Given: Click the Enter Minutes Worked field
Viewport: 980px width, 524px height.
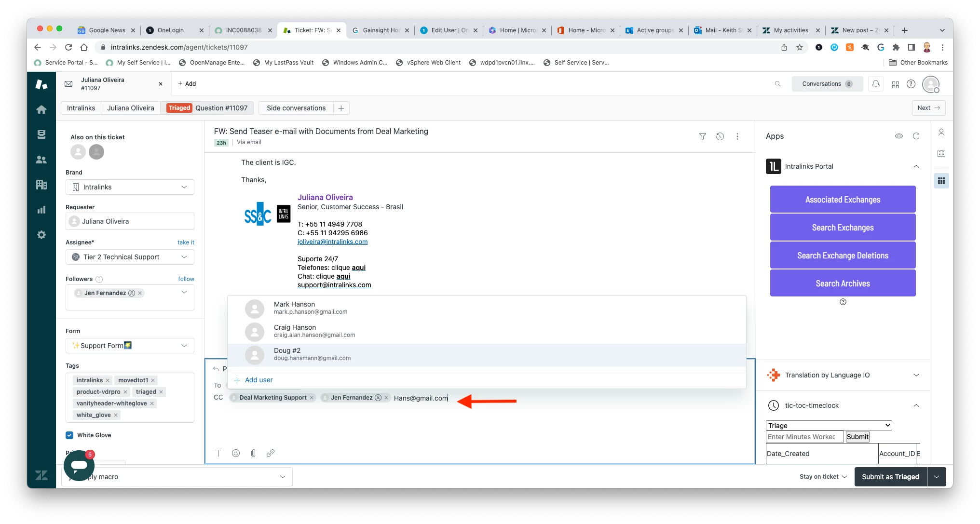Looking at the screenshot, I should 804,437.
